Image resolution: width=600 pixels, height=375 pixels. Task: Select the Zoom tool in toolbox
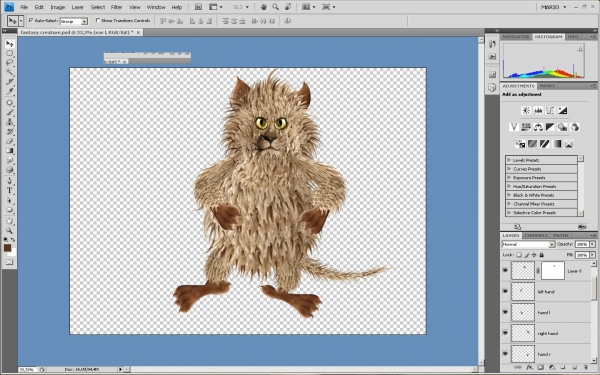[9, 231]
